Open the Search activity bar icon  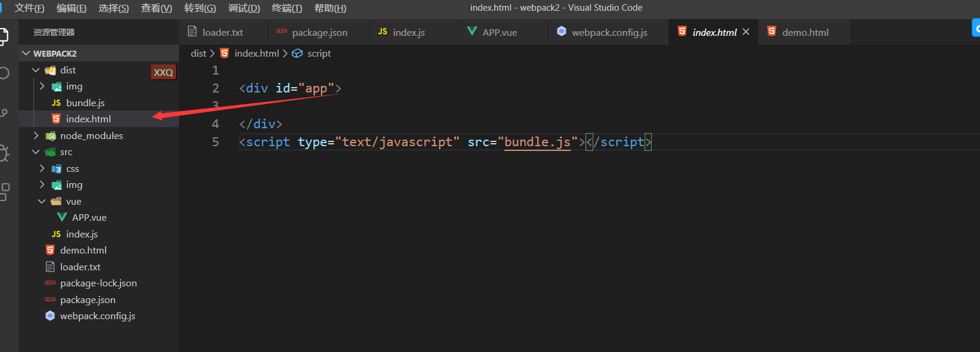[x=4, y=73]
